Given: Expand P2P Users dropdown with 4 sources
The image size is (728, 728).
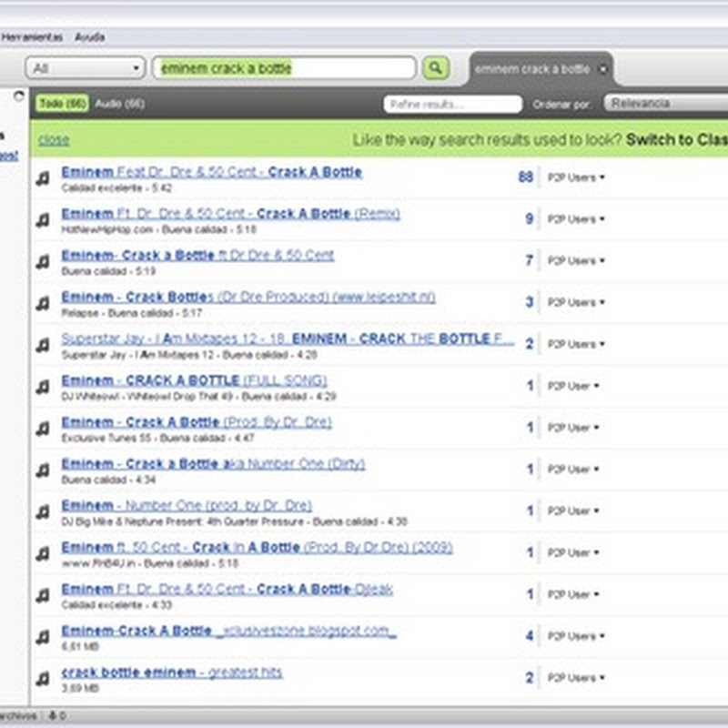Looking at the screenshot, I should (576, 636).
